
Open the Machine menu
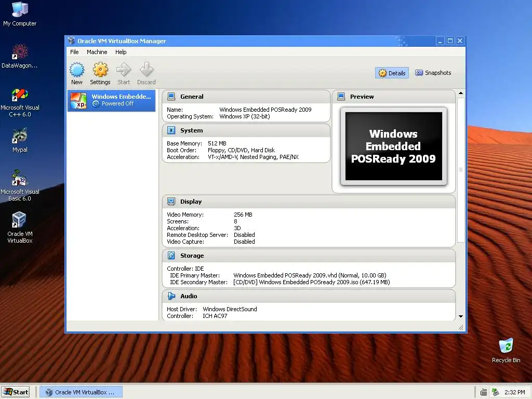[x=97, y=52]
